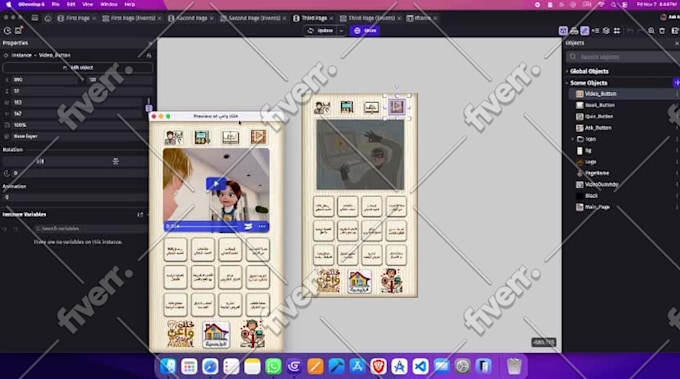Switch to First Page (Events) tab

[x=132, y=18]
